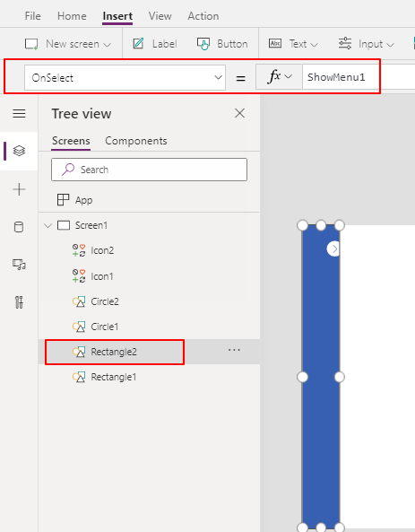Open Advanced tools icon in sidebar
This screenshot has height=532, width=415.
point(19,302)
